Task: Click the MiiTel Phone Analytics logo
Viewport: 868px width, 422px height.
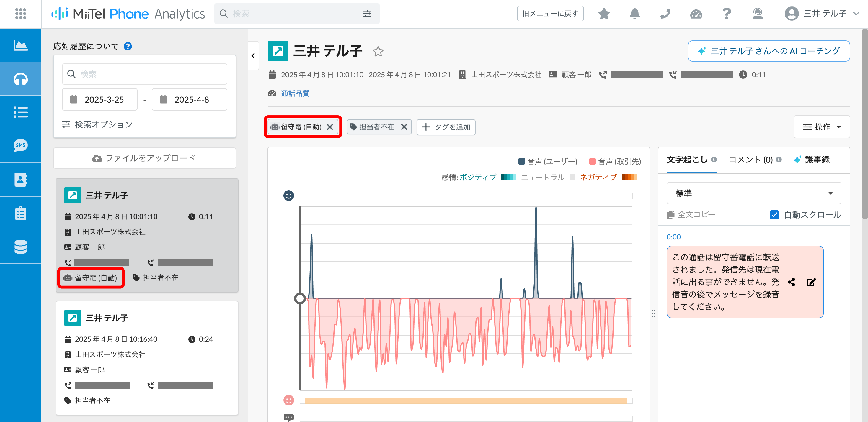Action: 128,14
